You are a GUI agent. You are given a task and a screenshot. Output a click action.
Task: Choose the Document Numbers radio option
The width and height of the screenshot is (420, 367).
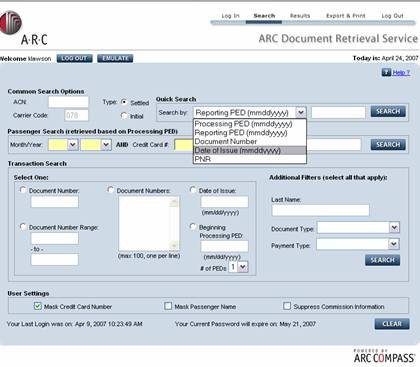[x=110, y=190]
